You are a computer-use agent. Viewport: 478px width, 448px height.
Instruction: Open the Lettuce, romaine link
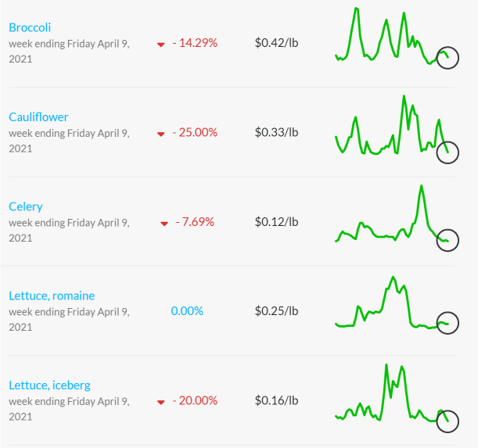pyautogui.click(x=52, y=296)
